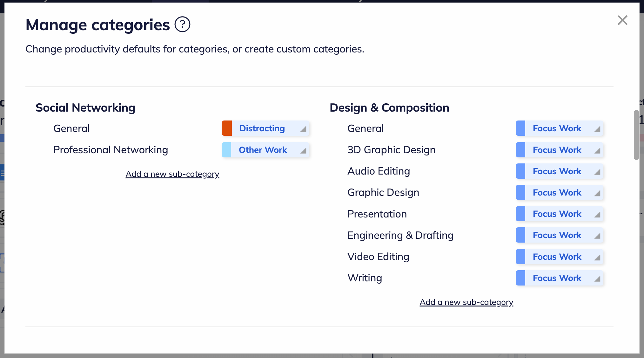This screenshot has height=358, width=644.
Task: Open Design General Focus Work dropdown
Action: (560, 128)
